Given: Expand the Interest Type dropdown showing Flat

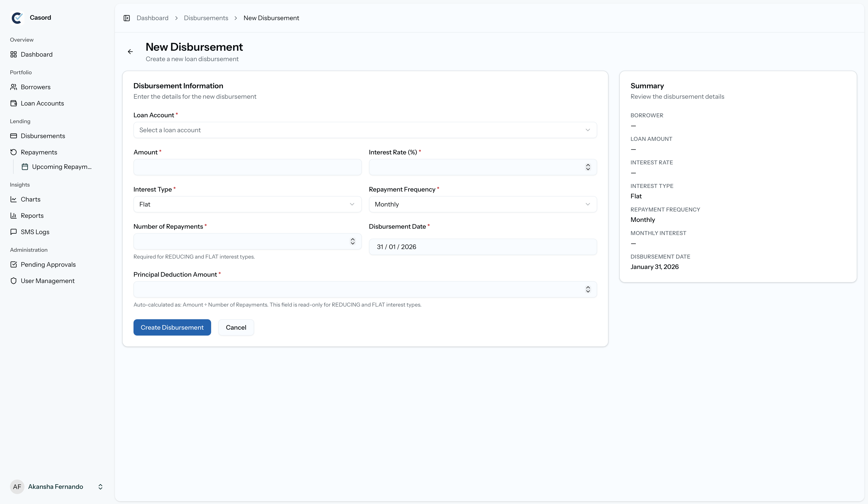Looking at the screenshot, I should (x=247, y=204).
